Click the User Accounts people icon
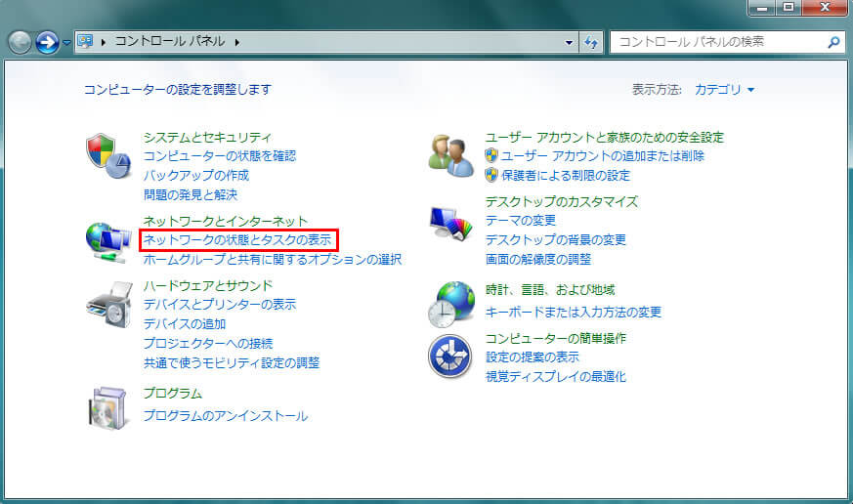Image resolution: width=853 pixels, height=504 pixels. [x=451, y=156]
